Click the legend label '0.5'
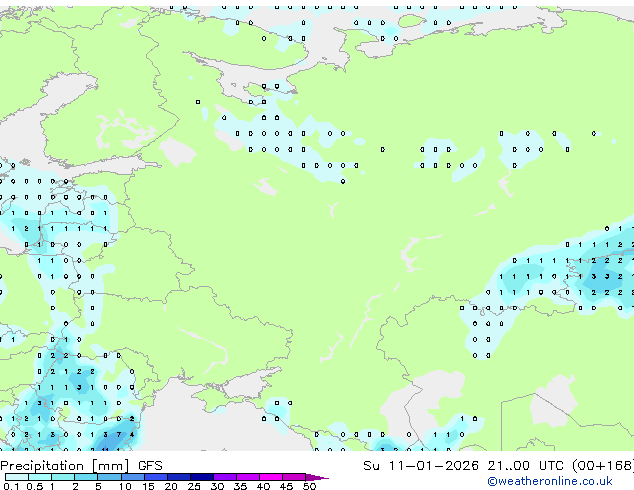The width and height of the screenshot is (634, 490). click(34, 486)
